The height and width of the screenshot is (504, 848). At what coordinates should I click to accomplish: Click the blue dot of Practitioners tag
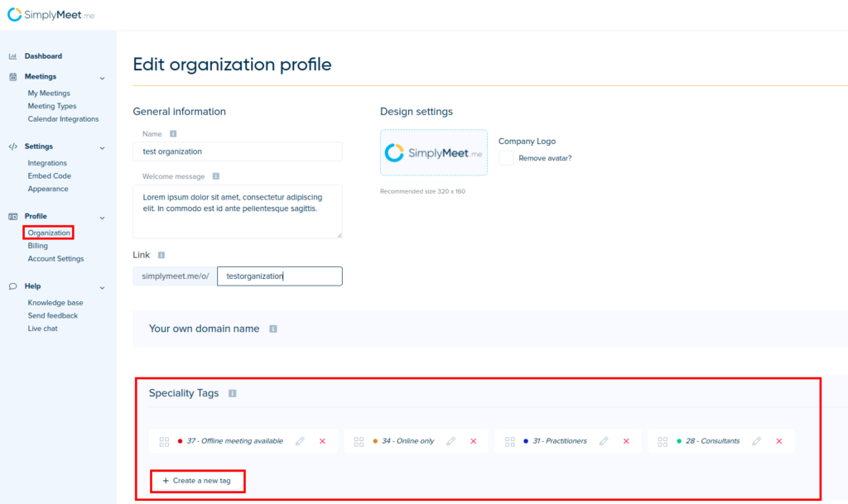(x=526, y=441)
